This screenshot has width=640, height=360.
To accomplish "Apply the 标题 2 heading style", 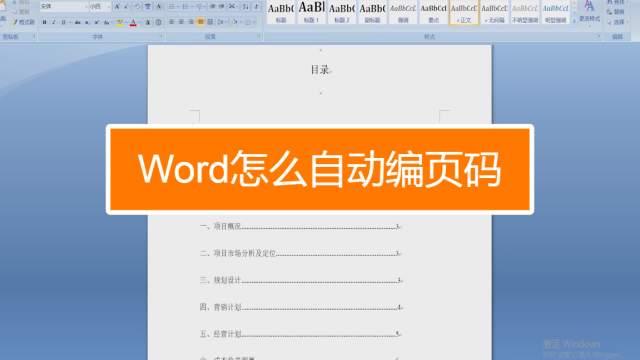I will (x=342, y=12).
